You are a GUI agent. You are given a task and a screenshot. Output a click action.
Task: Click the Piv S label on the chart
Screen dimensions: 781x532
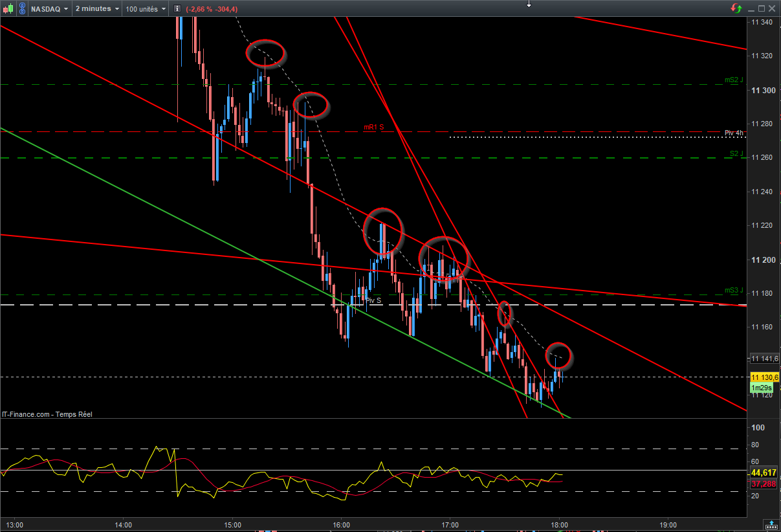373,300
